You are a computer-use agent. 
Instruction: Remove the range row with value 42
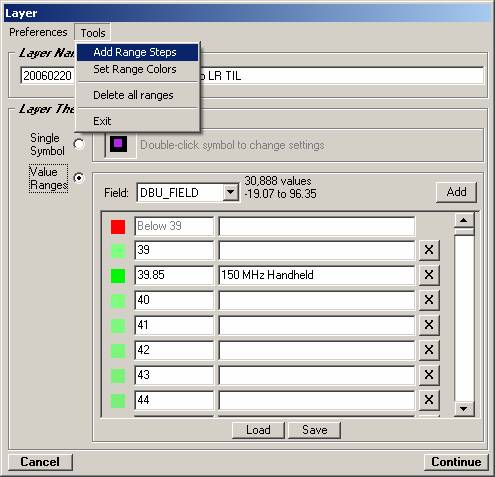(429, 350)
